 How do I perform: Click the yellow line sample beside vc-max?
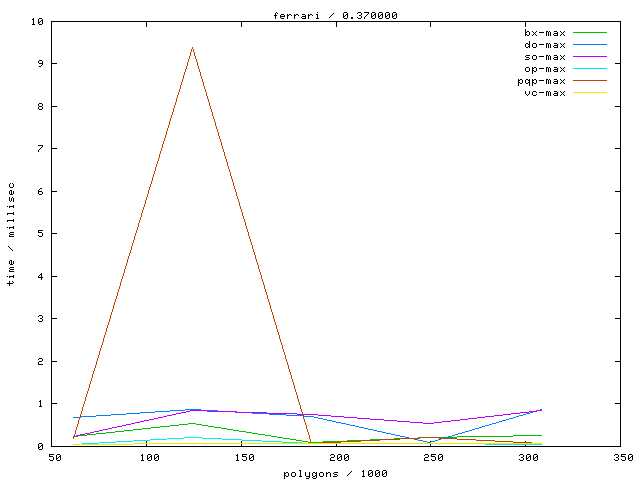click(590, 93)
